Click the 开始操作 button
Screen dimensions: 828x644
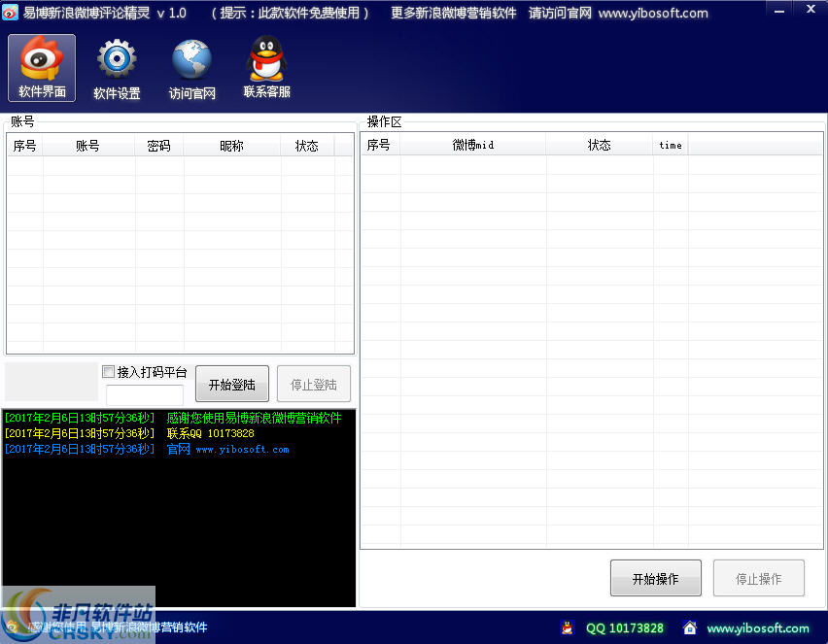click(x=656, y=579)
